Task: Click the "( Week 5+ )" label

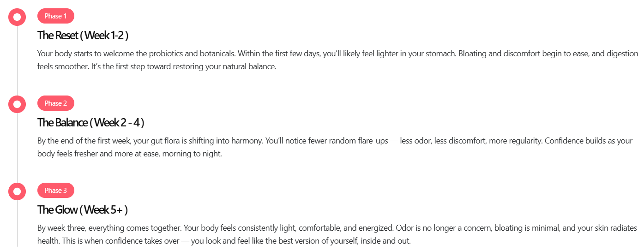Action: [x=103, y=209]
